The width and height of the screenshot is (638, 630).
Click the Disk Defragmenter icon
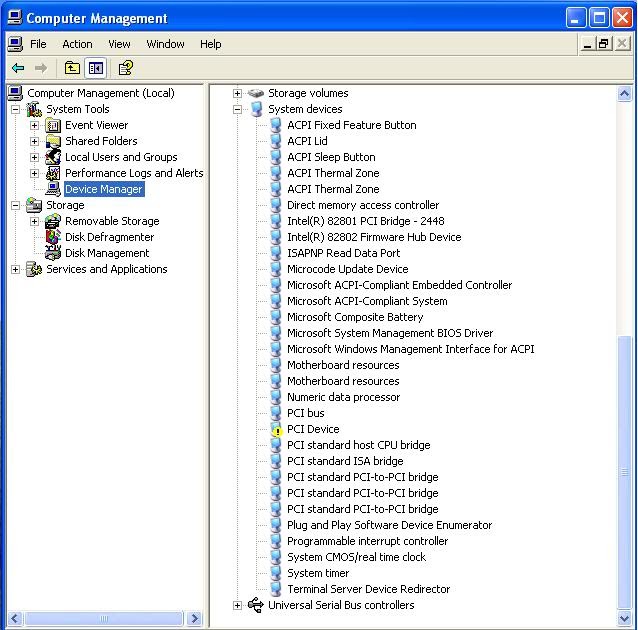click(x=53, y=237)
